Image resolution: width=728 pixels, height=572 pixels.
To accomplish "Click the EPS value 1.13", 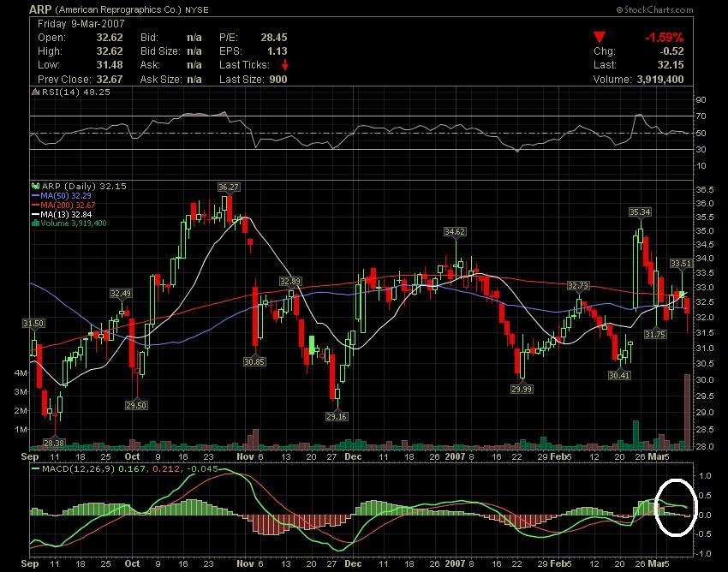I will 277,51.
